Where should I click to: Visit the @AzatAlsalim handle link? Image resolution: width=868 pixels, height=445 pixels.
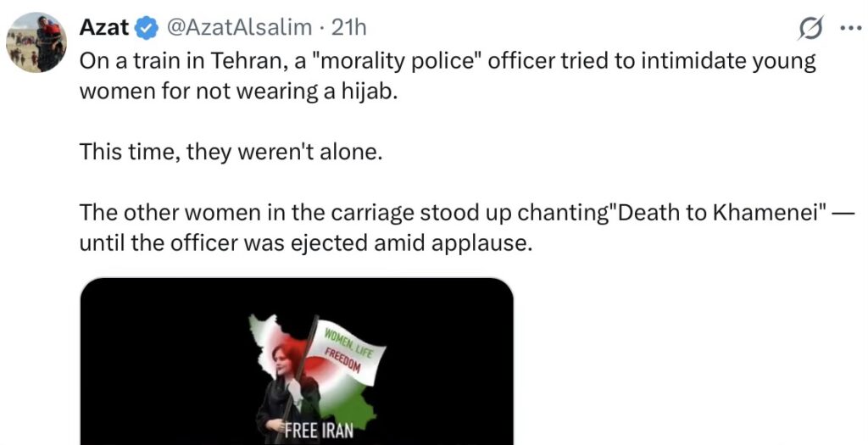[x=239, y=27]
